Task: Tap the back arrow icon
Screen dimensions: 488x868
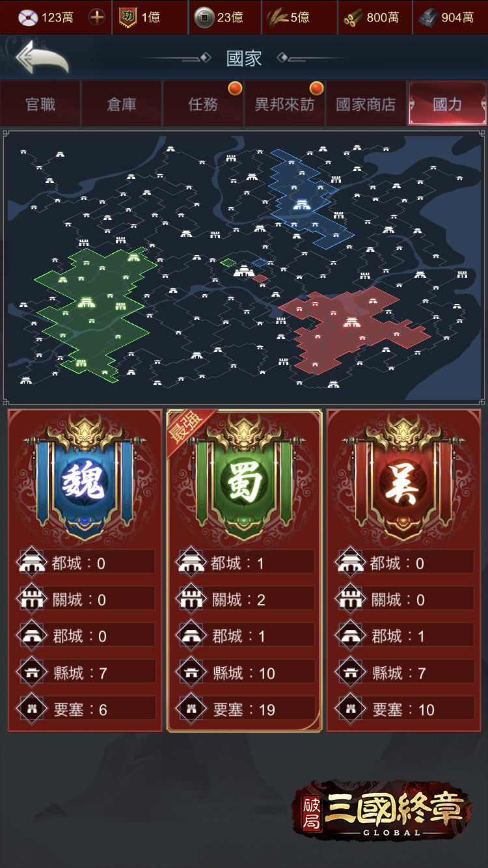Action: (42, 58)
